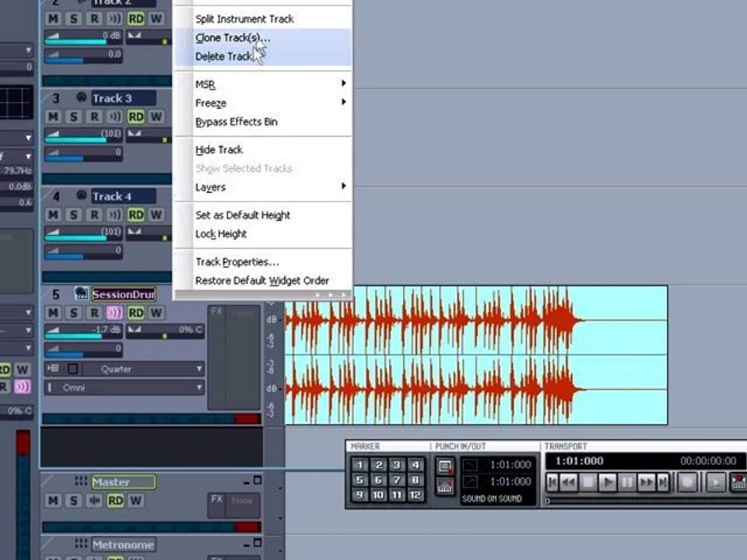Click the Record button in the Transport

point(687,482)
